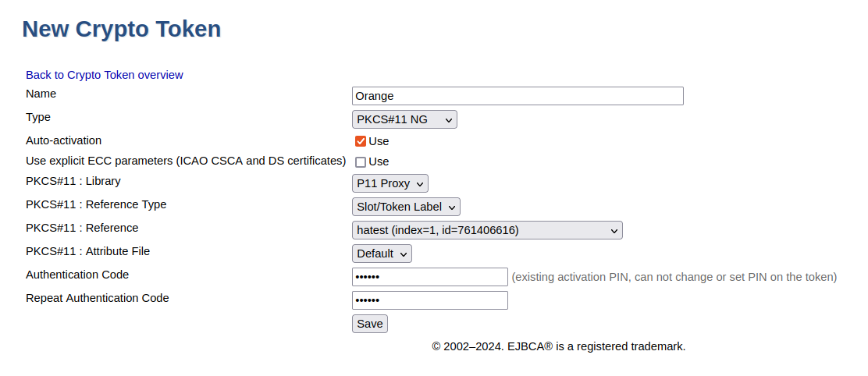
Task: Open the Reference dropdown showing hatest
Action: 487,230
